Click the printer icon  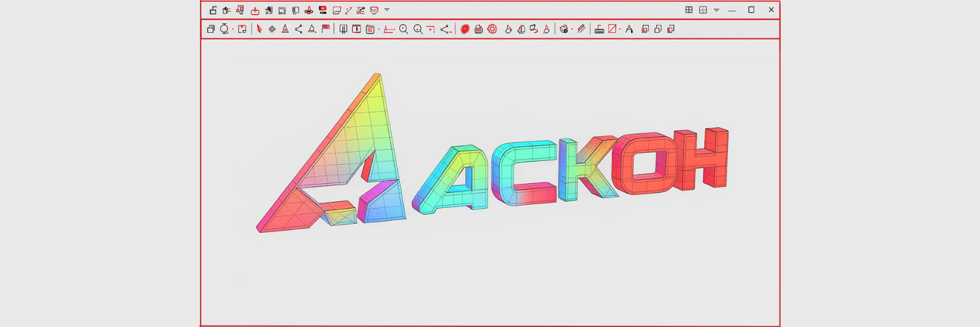tap(478, 29)
